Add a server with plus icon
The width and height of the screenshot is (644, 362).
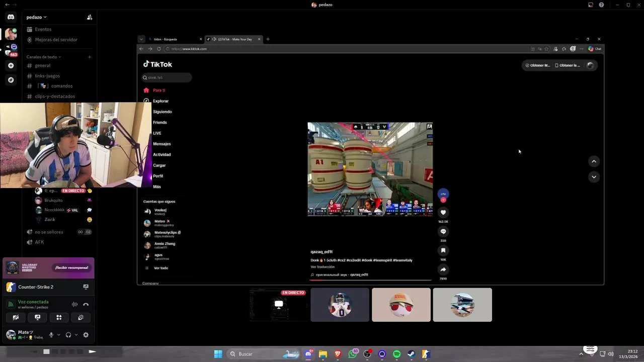pyautogui.click(x=11, y=65)
